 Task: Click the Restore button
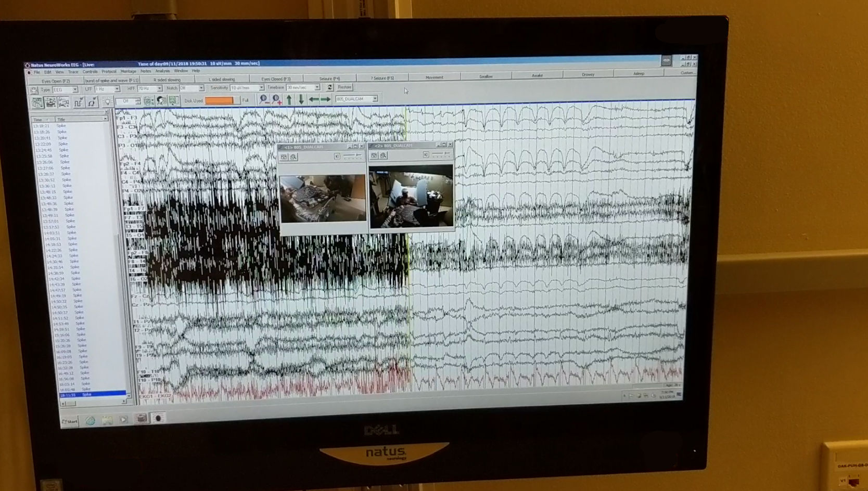click(344, 87)
